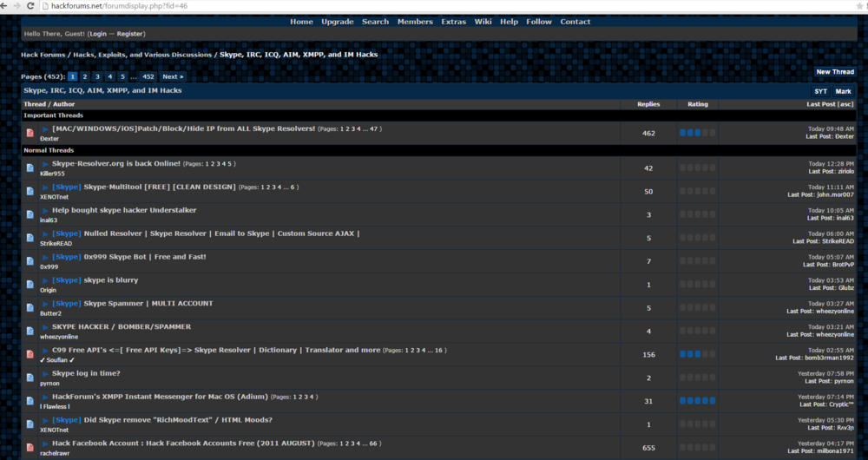Click the folder icon for Nulled Resolver thread
The width and height of the screenshot is (868, 460).
(x=30, y=238)
